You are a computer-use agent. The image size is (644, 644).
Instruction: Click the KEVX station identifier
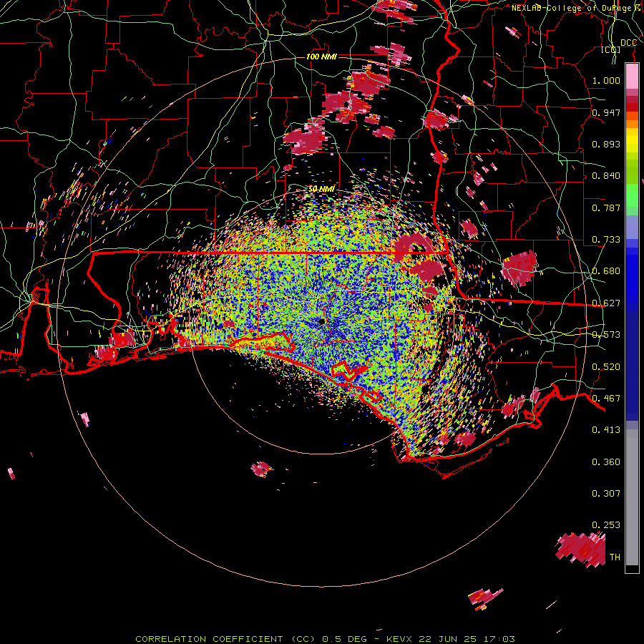(x=399, y=639)
